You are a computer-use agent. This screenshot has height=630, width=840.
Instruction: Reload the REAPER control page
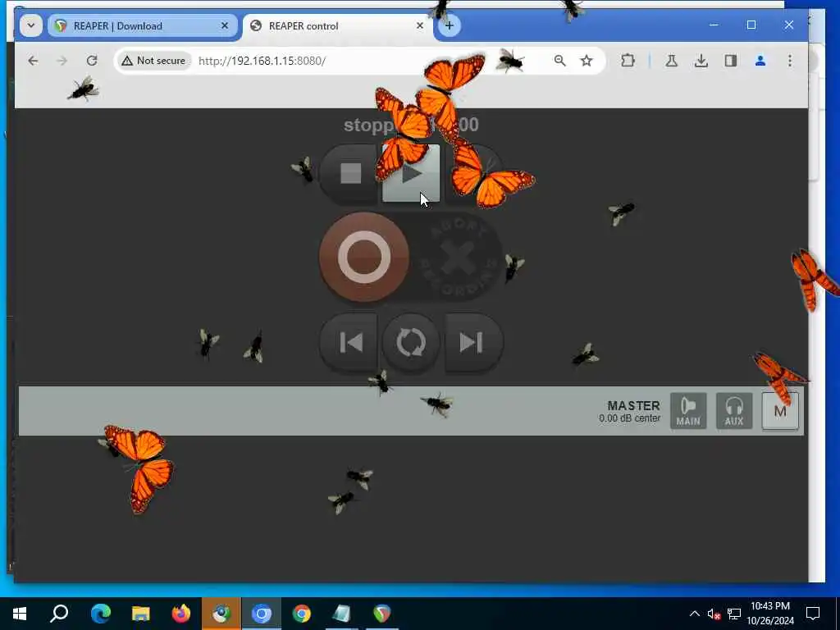pyautogui.click(x=92, y=61)
